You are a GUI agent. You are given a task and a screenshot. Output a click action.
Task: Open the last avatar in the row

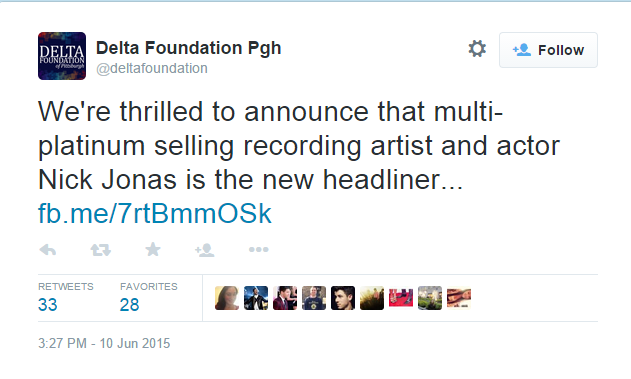tap(459, 298)
